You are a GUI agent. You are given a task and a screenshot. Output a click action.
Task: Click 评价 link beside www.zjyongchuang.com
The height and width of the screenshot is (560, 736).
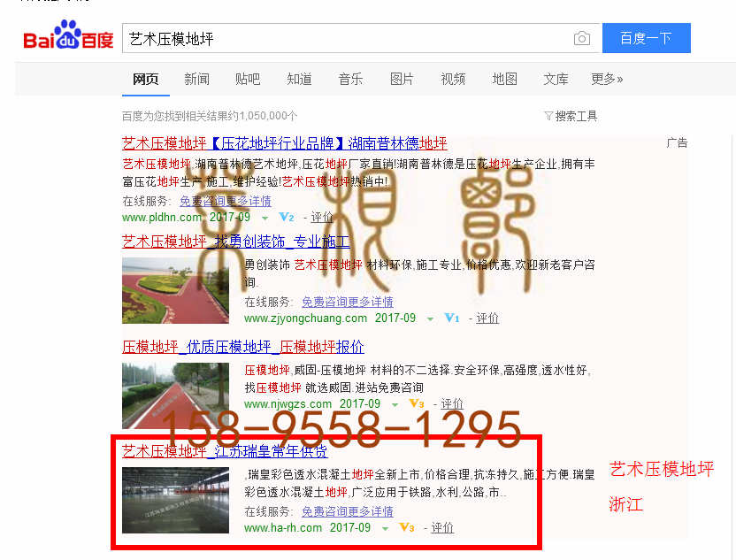[487, 318]
